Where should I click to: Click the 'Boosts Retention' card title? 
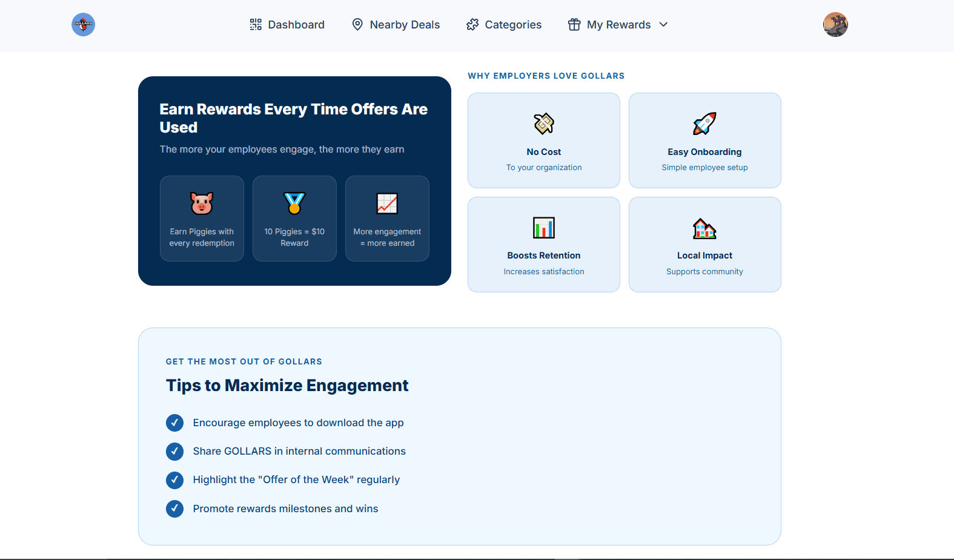[544, 255]
